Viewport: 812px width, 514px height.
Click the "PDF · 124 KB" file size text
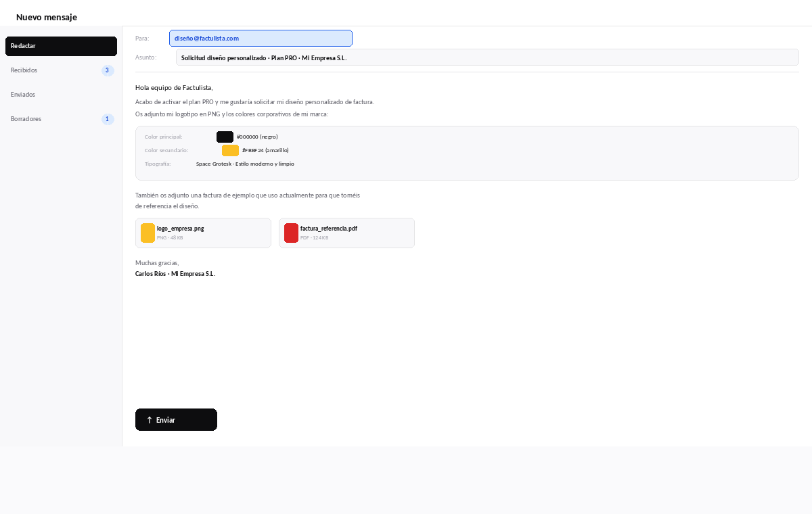[x=315, y=238]
